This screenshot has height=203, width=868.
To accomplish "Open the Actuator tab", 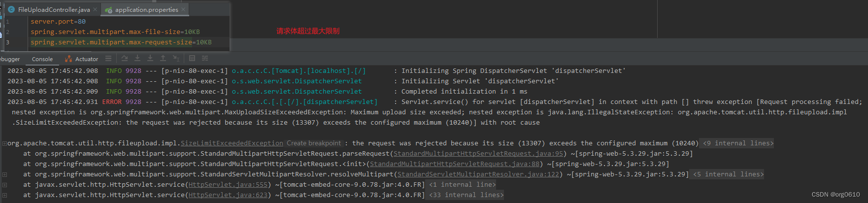I will (x=82, y=59).
